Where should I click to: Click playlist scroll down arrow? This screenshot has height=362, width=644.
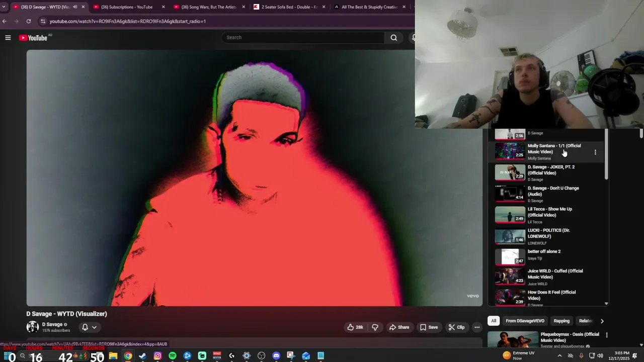pyautogui.click(x=606, y=304)
